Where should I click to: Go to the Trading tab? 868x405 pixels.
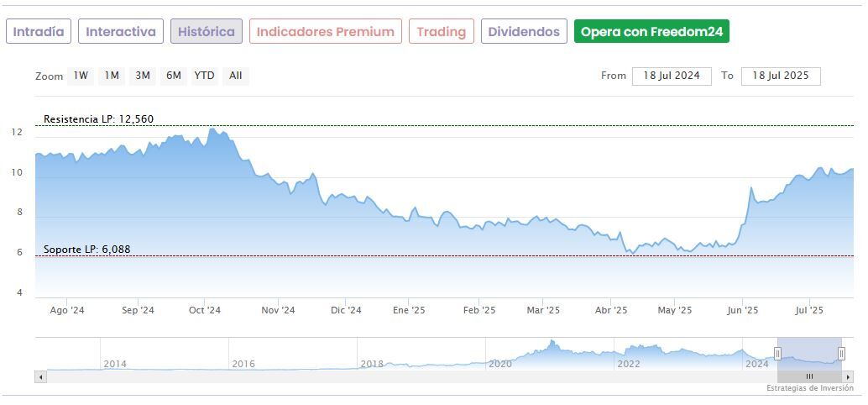442,32
